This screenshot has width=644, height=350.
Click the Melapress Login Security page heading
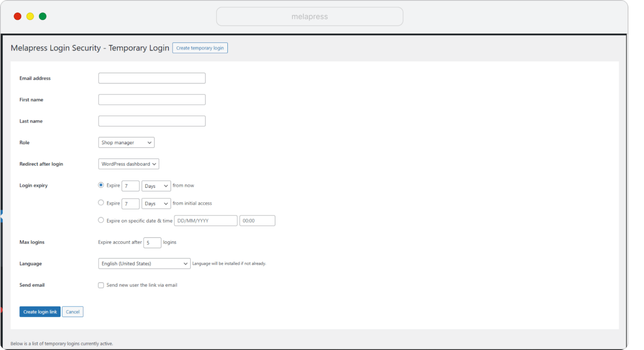point(90,48)
